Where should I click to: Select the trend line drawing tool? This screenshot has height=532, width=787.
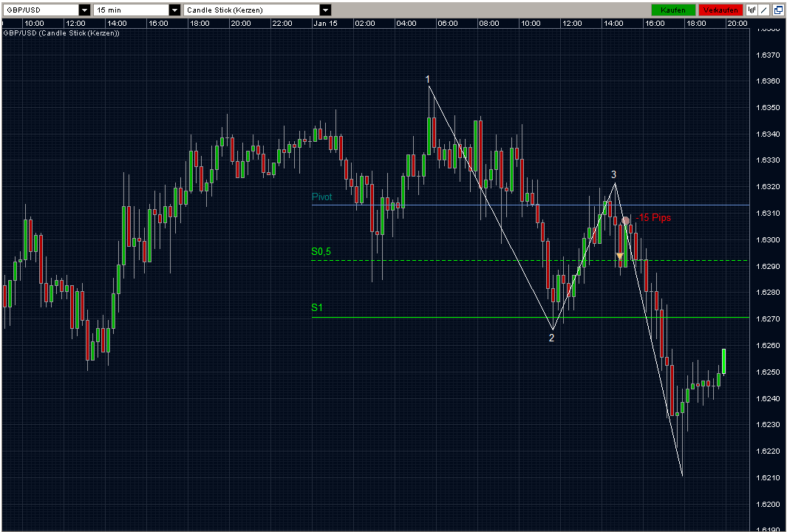point(764,10)
